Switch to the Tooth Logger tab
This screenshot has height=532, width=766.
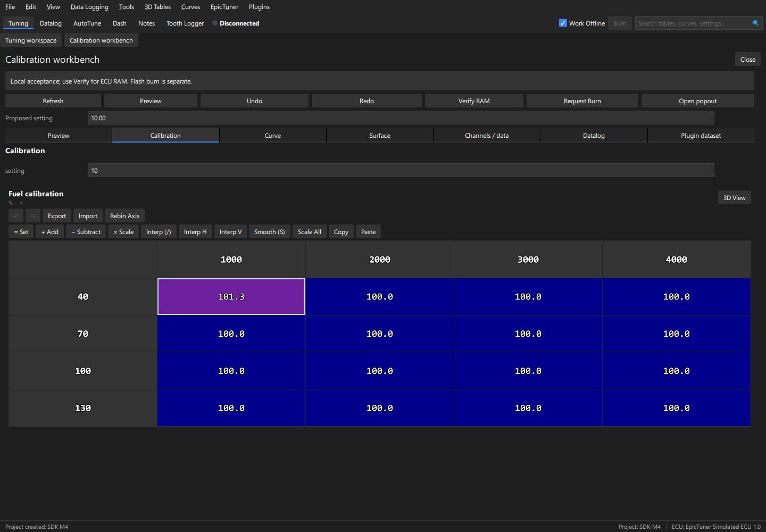[185, 23]
